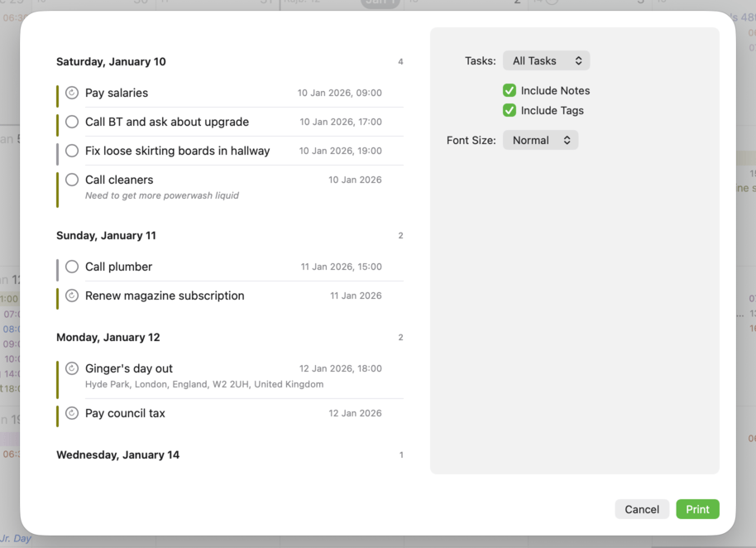Open the All Tasks dropdown
This screenshot has height=548, width=756.
click(546, 60)
